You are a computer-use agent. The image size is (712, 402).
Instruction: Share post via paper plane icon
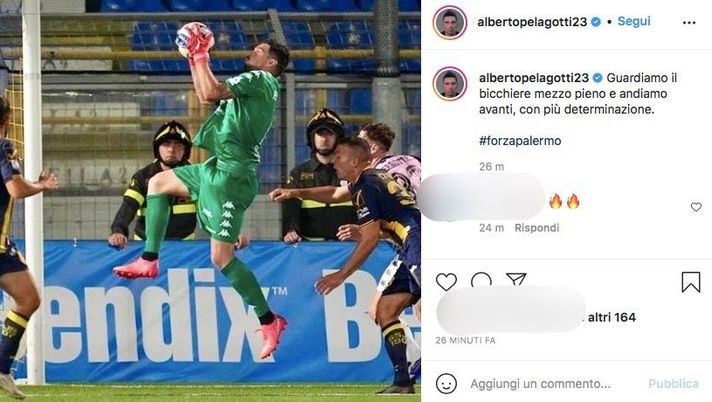pyautogui.click(x=516, y=280)
